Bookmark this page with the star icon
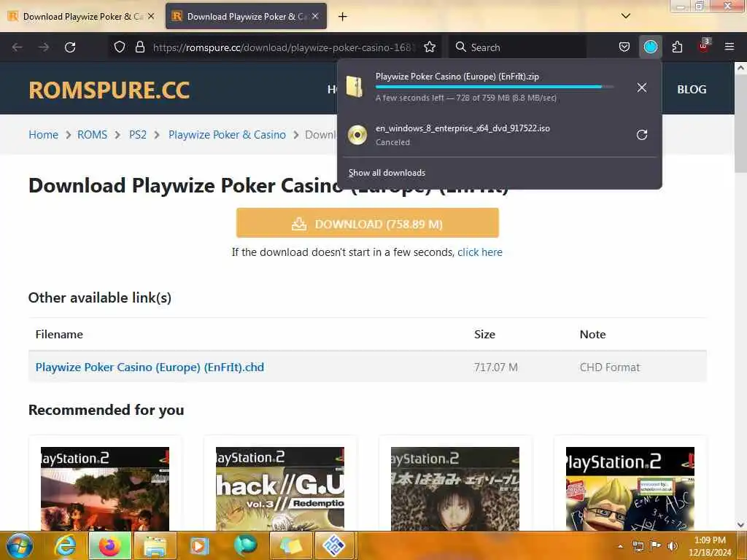 click(x=430, y=47)
